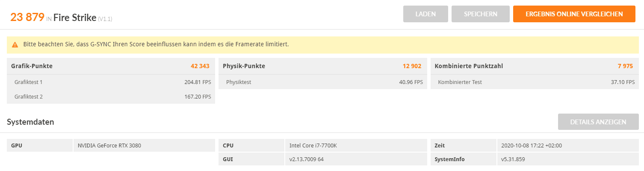Click the Grafiktest 1 row
Image resolution: width=644 pixels, height=171 pixels.
point(111,82)
